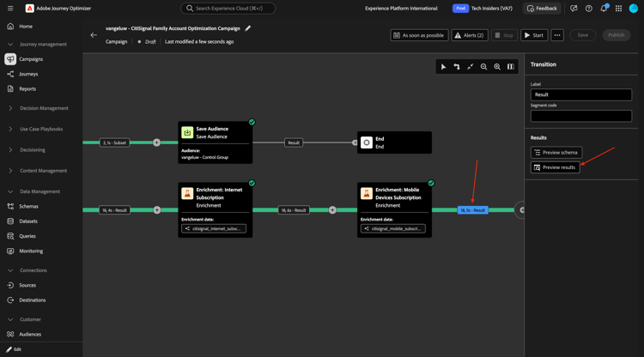This screenshot has width=644, height=357.
Task: Open Campaigns in the sidebar
Action: click(x=31, y=59)
